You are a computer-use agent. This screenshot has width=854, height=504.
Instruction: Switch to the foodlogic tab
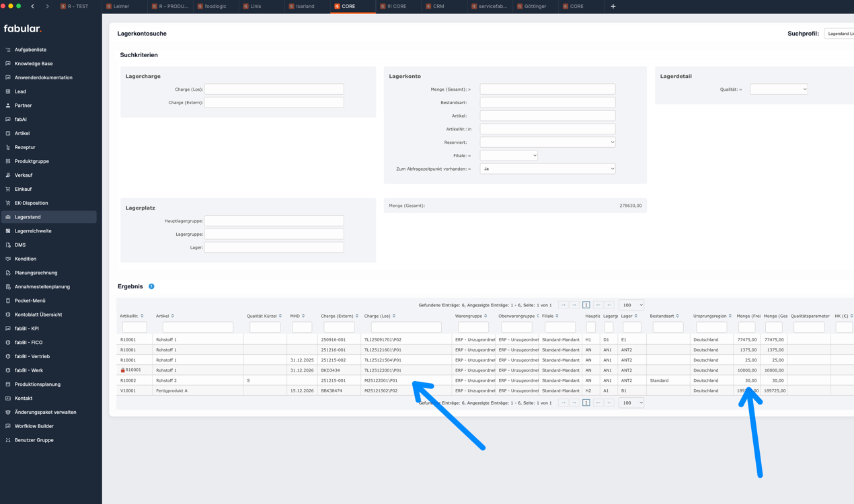click(x=215, y=6)
